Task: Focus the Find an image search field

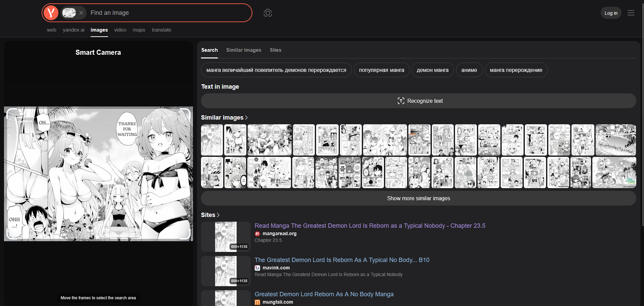Action: 169,13
